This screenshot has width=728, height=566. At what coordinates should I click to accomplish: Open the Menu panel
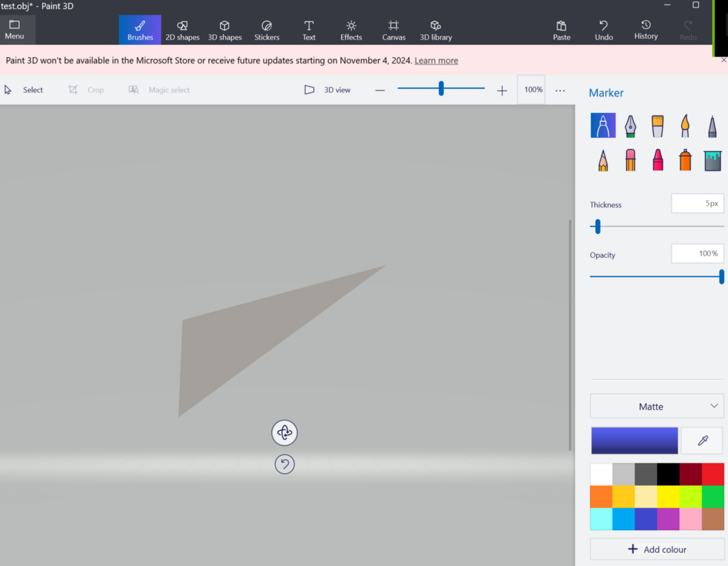tap(15, 30)
